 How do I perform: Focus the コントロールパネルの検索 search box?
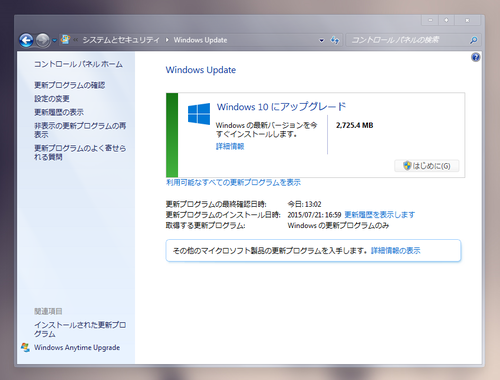[408, 40]
